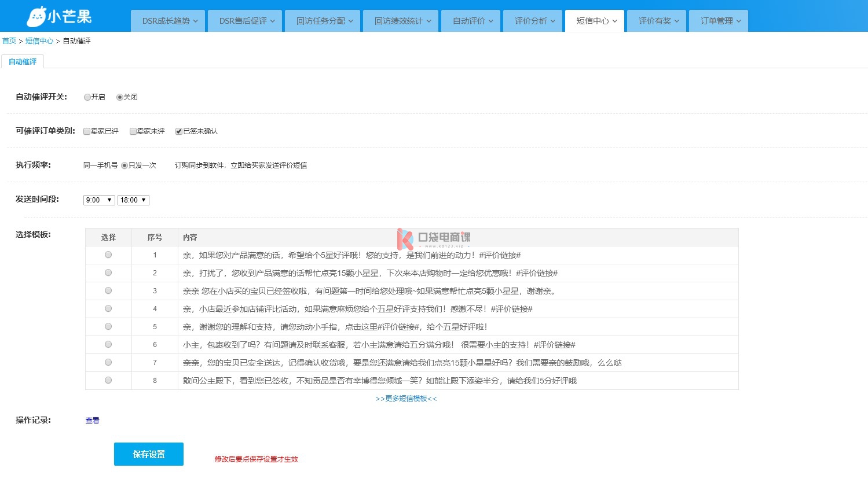Select template 1 radio button
The image size is (868, 479).
(x=108, y=255)
